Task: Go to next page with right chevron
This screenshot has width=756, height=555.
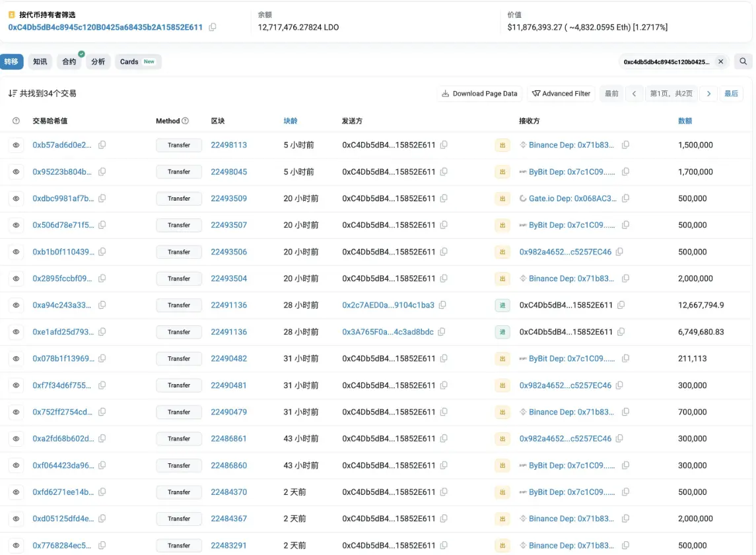Action: point(708,94)
